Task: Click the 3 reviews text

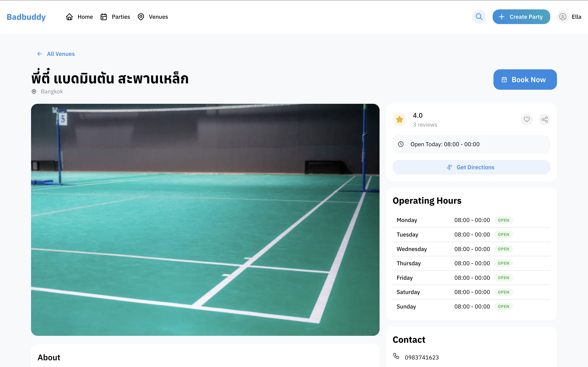Action: coord(425,125)
